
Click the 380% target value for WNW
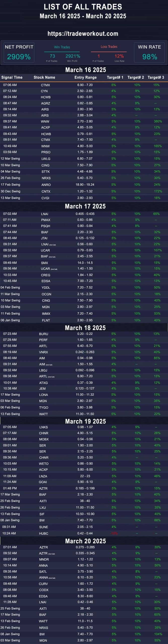tap(158, 121)
